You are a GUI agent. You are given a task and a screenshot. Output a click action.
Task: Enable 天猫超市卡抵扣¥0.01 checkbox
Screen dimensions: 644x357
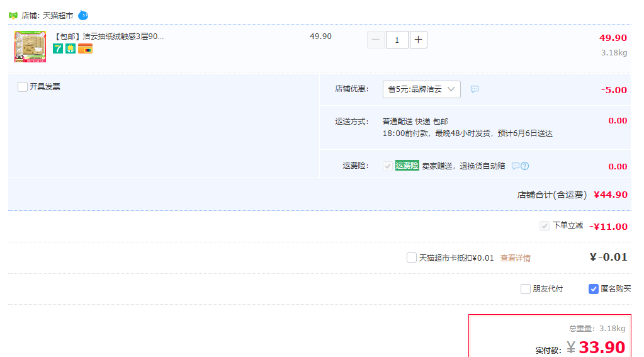pos(412,258)
